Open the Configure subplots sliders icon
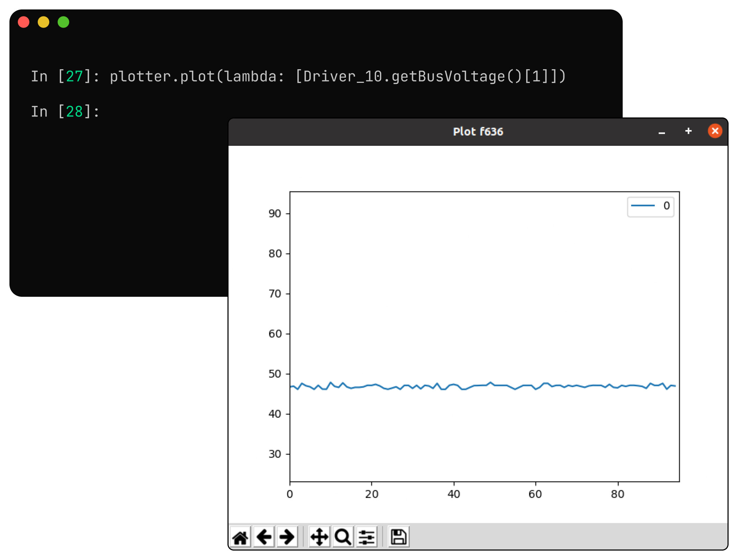 pos(367,537)
